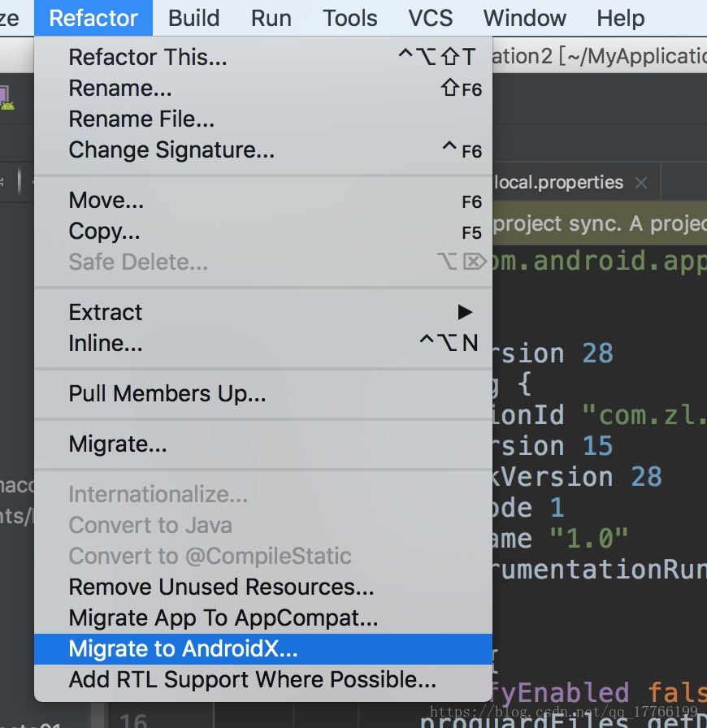Open the VCS menu

click(x=430, y=18)
